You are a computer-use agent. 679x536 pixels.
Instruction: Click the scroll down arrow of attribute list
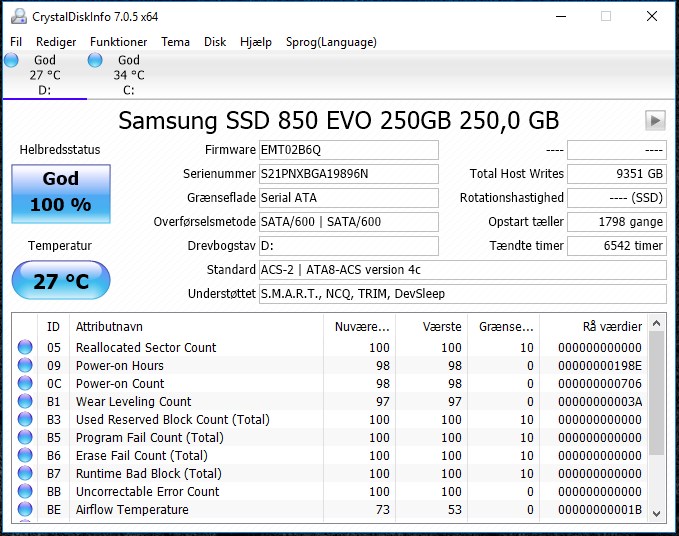[x=656, y=513]
